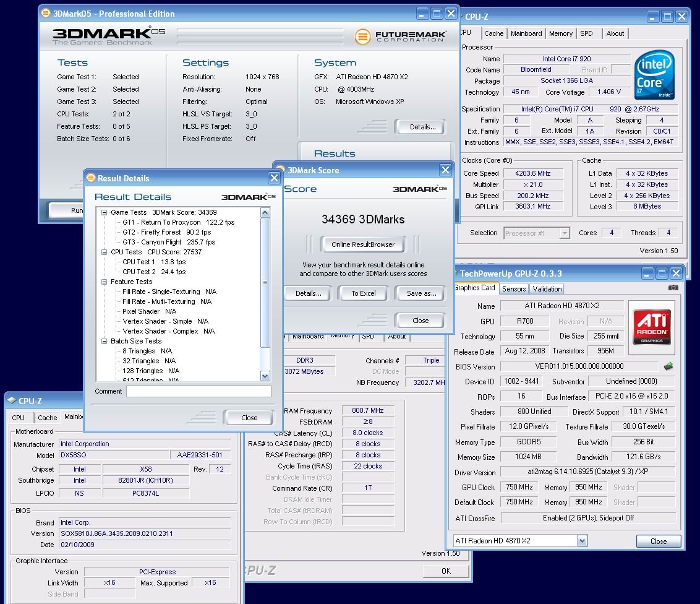Viewport: 700px width, 604px height.
Task: Click the GPU-Z BIOS save chip icon
Action: pyautogui.click(x=668, y=366)
